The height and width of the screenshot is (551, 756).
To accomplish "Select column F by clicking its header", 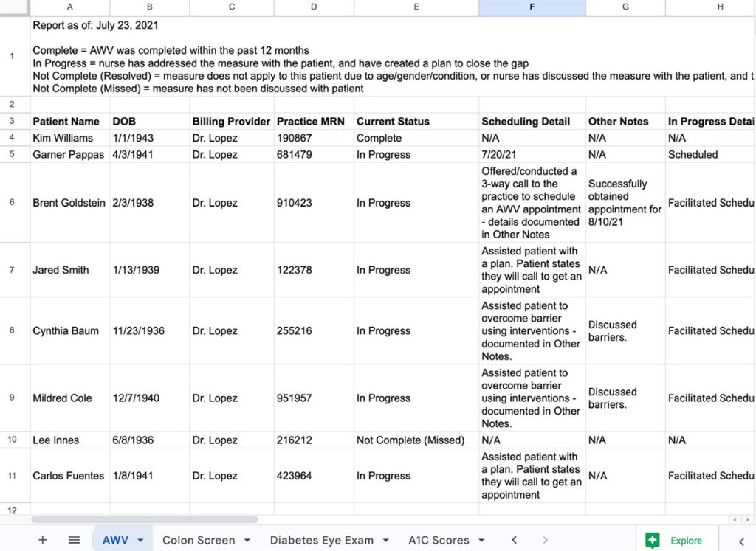I will pyautogui.click(x=532, y=7).
